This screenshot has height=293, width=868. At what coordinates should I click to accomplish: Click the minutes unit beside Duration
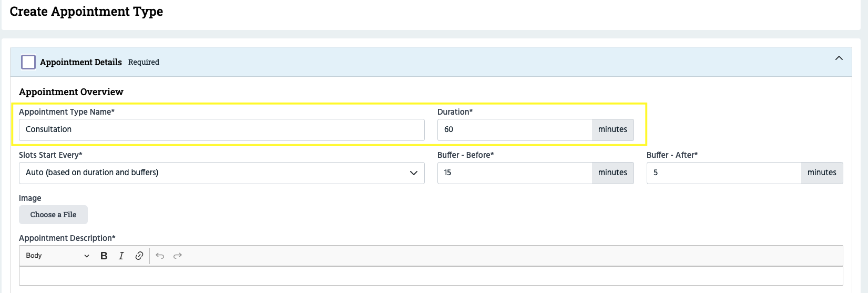pyautogui.click(x=612, y=130)
